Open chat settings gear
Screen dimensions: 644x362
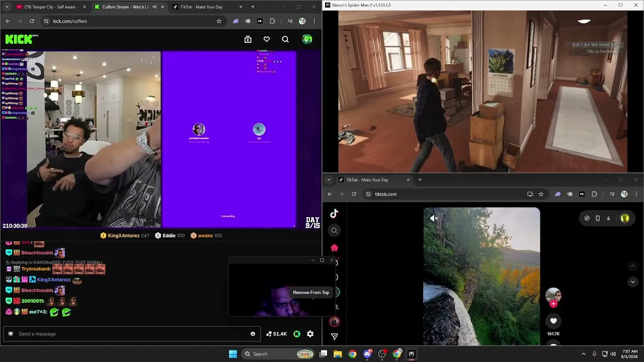(310, 334)
